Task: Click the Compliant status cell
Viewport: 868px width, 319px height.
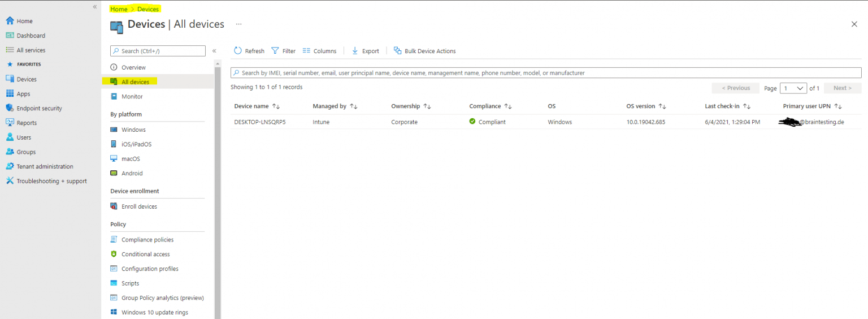Action: 487,122
